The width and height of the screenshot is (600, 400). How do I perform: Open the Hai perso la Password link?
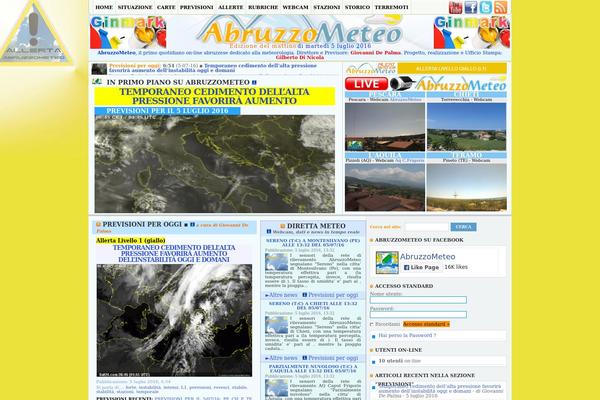click(407, 335)
